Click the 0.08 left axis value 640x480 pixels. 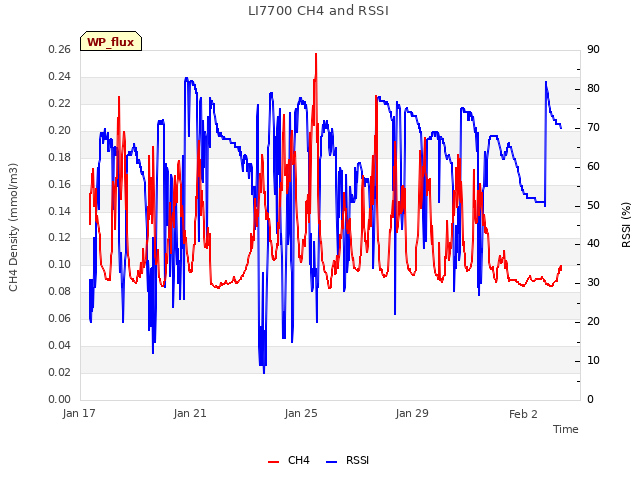coord(60,291)
